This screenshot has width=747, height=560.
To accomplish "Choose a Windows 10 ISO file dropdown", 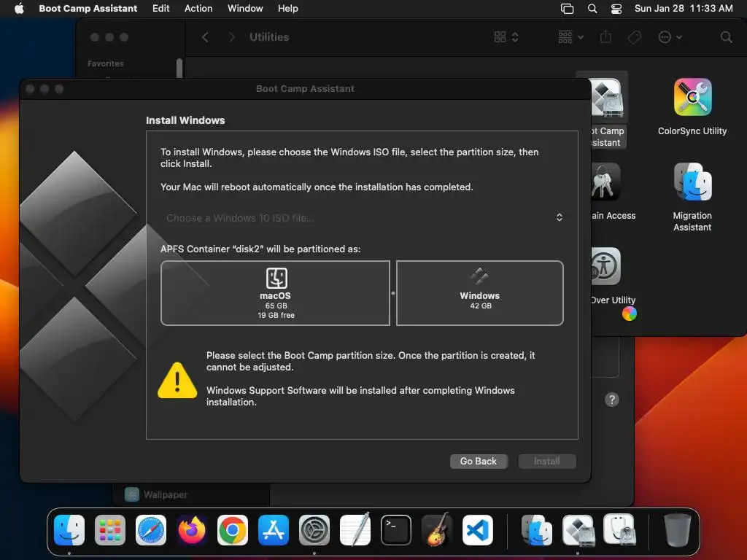I will tap(364, 217).
